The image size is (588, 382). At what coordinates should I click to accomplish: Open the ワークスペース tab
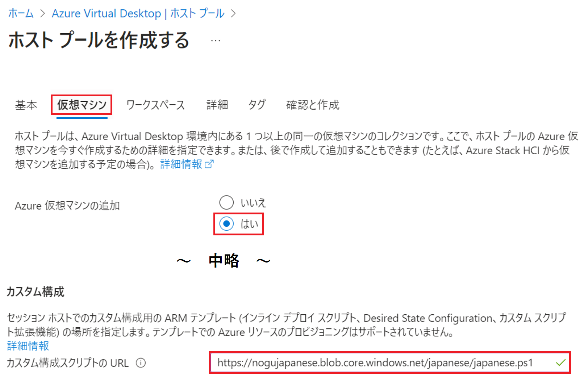click(x=155, y=105)
